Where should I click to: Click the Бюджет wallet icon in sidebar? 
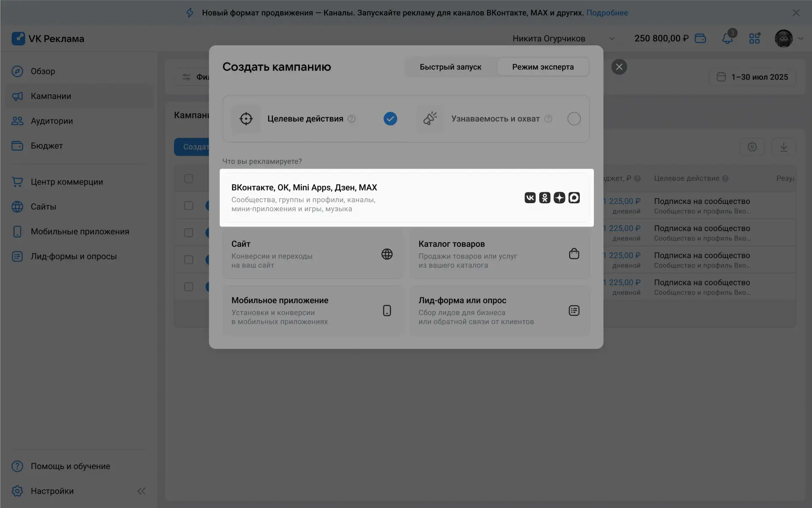click(x=17, y=146)
